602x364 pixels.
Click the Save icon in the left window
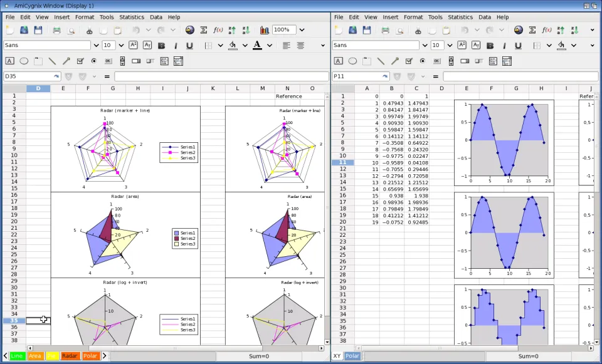[x=38, y=30]
